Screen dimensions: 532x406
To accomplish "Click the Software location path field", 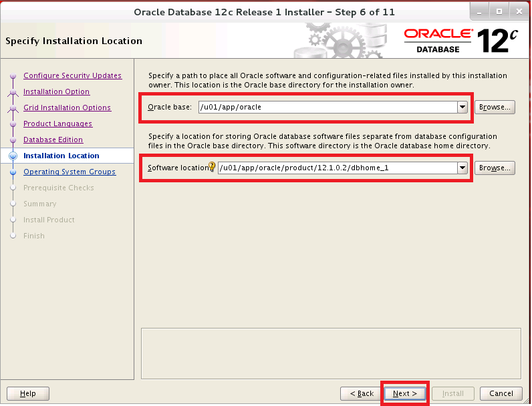I will pyautogui.click(x=338, y=168).
